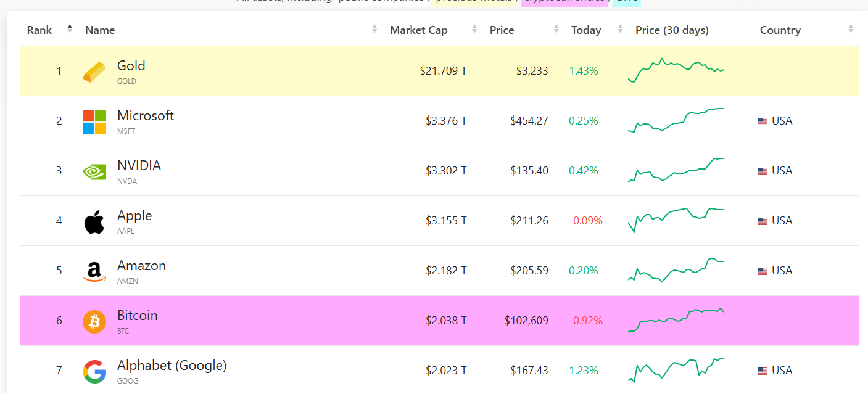The width and height of the screenshot is (868, 394).
Task: Sort by Today column header
Action: pos(586,30)
